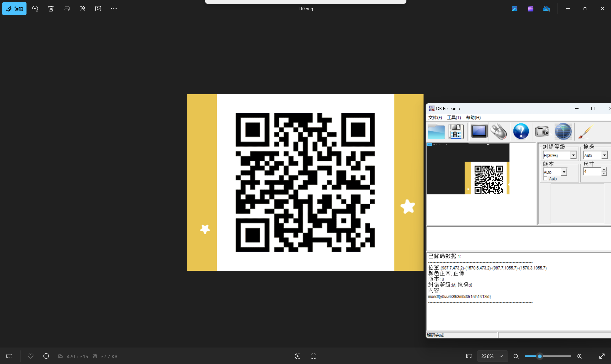Click the zoom in magnifier icon
611x364 pixels.
coord(580,356)
